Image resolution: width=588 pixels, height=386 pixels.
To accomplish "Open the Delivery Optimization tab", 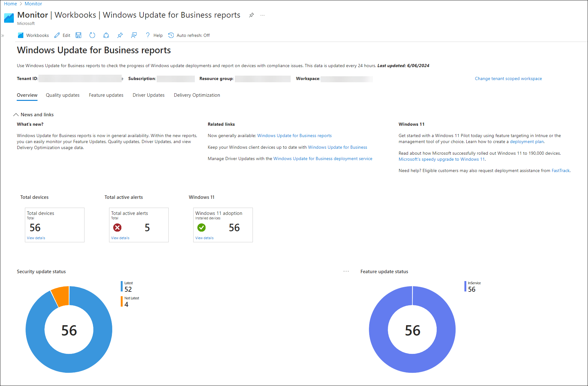I will [x=197, y=95].
